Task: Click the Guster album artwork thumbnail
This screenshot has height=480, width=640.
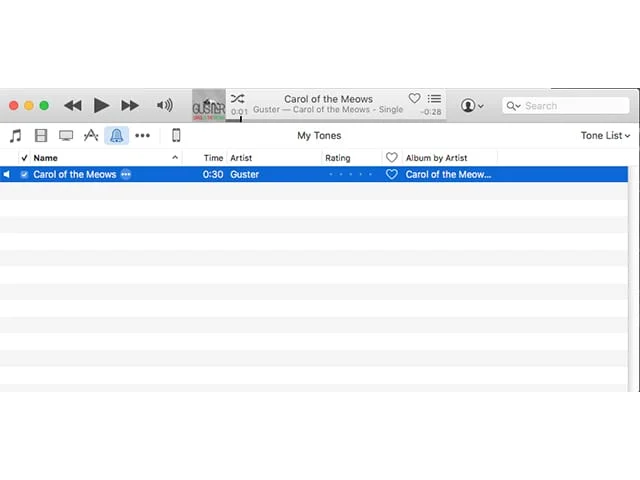Action: (209, 105)
